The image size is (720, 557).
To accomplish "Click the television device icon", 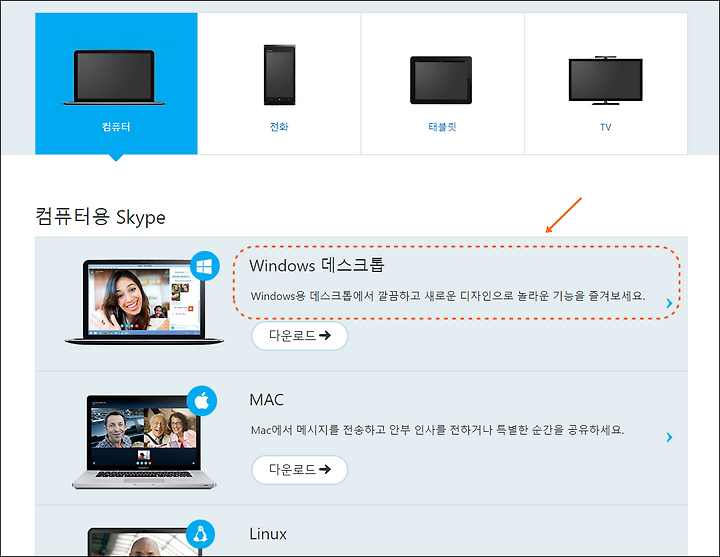I will pyautogui.click(x=606, y=80).
